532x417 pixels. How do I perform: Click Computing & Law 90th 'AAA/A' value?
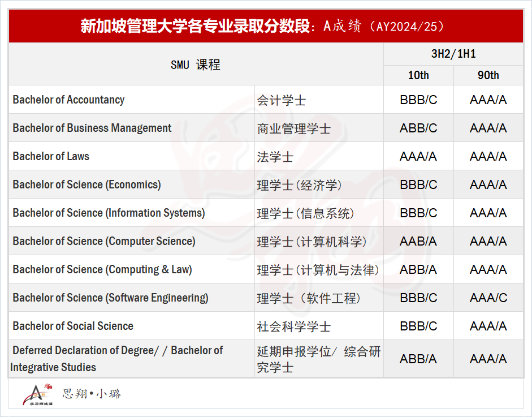click(x=488, y=270)
